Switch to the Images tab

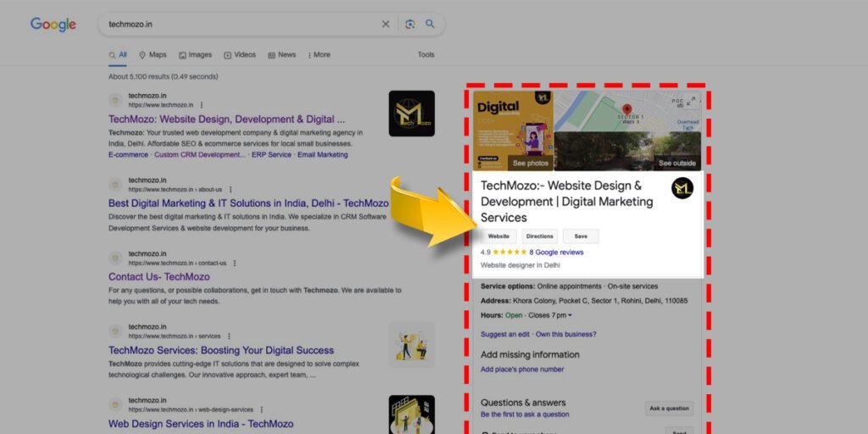pos(196,55)
